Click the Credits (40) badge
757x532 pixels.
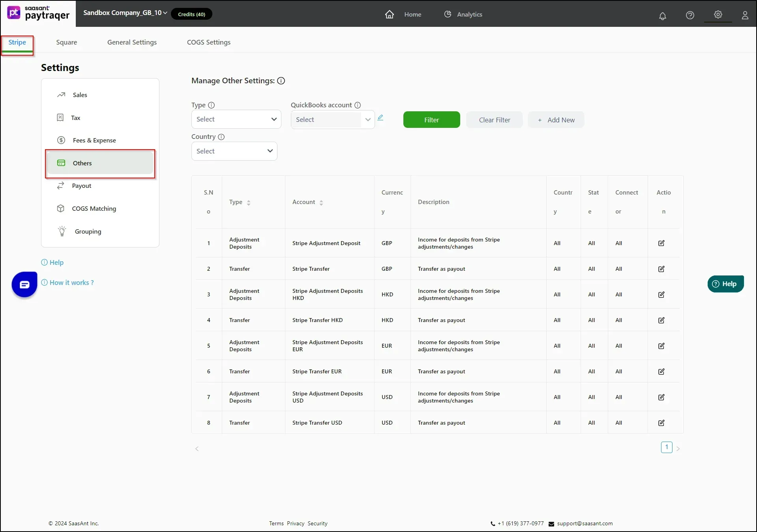191,14
